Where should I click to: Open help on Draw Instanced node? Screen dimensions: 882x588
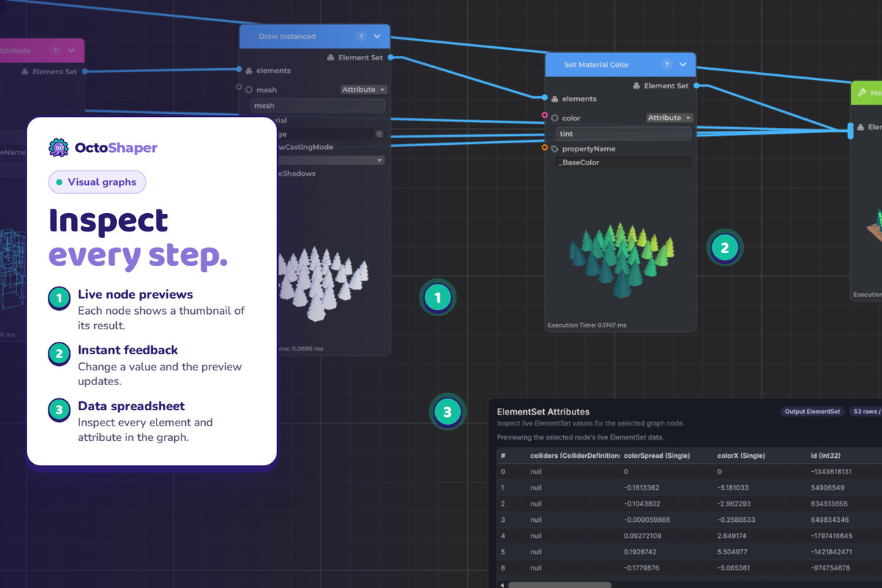(x=361, y=36)
